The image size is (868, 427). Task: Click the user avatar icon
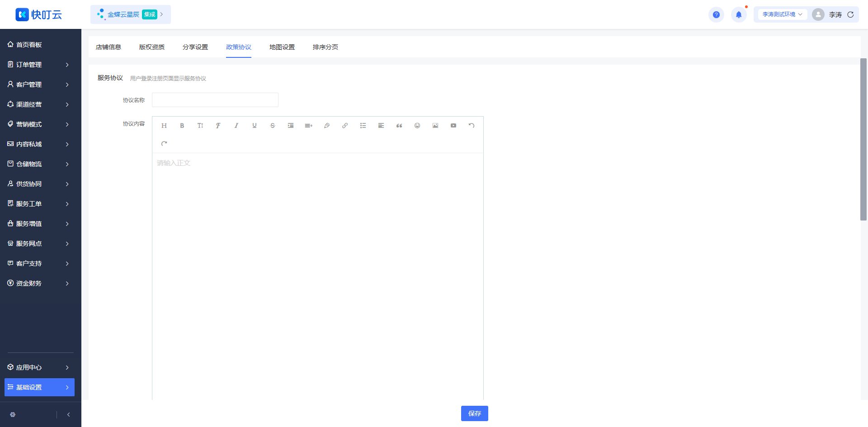pos(818,14)
